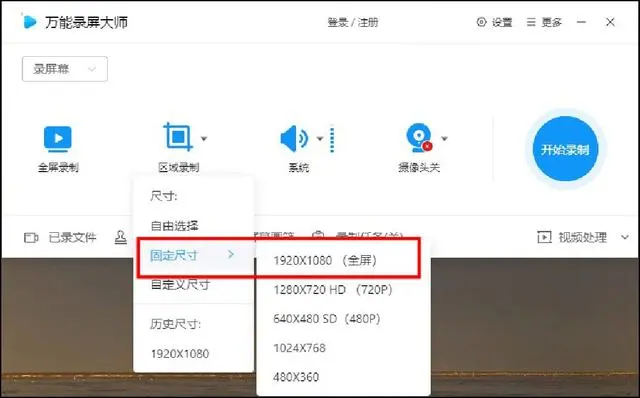Adjust the dotted system volume level bar
The image size is (640, 398).
(x=332, y=139)
